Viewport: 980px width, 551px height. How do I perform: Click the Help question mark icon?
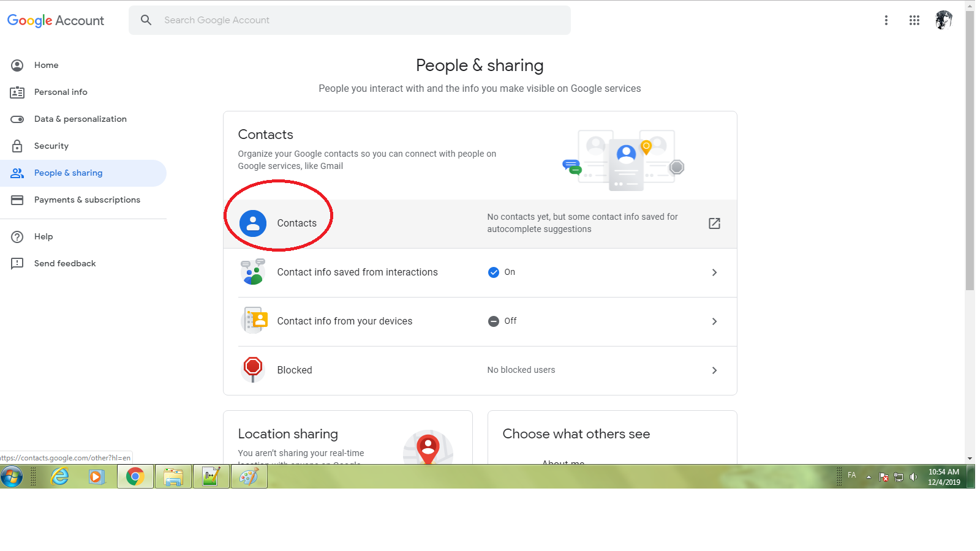tap(17, 236)
